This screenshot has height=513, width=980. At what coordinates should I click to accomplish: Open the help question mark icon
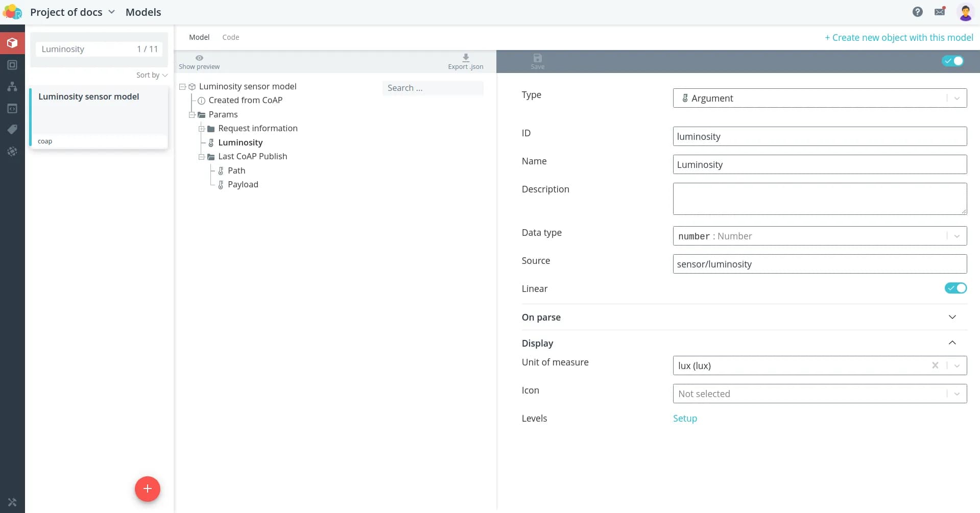(917, 12)
